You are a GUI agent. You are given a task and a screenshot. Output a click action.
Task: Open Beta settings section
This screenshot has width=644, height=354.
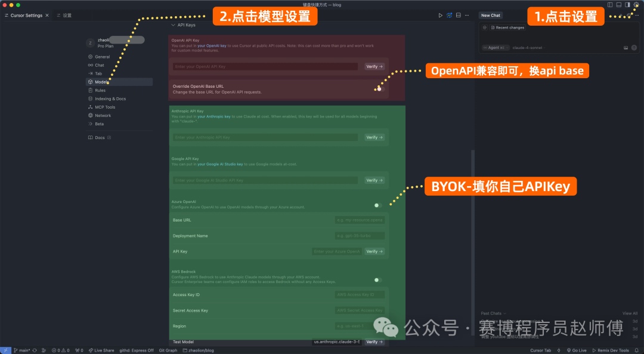click(x=119, y=124)
